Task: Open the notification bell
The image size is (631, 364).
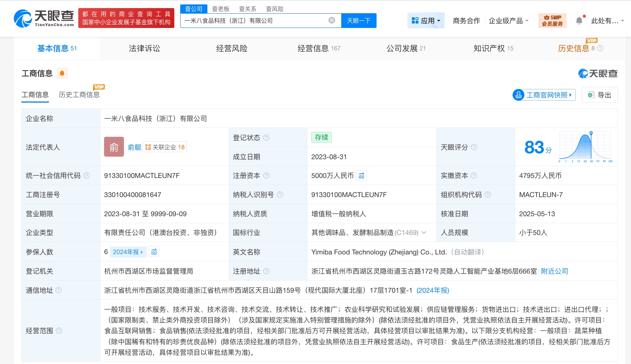Action: click(x=579, y=21)
